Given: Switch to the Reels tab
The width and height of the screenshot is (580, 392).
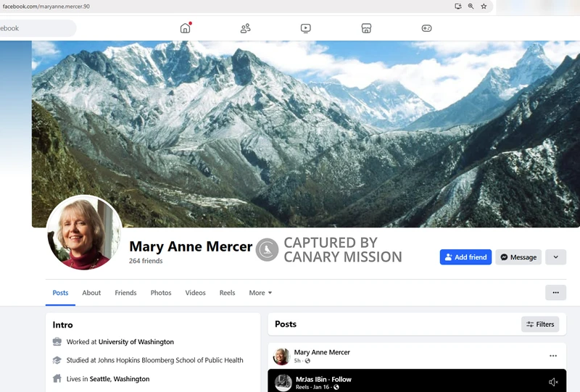Looking at the screenshot, I should [x=227, y=293].
